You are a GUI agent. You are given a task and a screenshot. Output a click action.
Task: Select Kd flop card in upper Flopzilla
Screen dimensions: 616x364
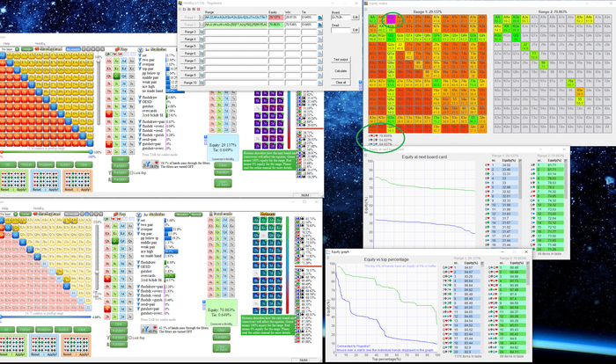124,69
